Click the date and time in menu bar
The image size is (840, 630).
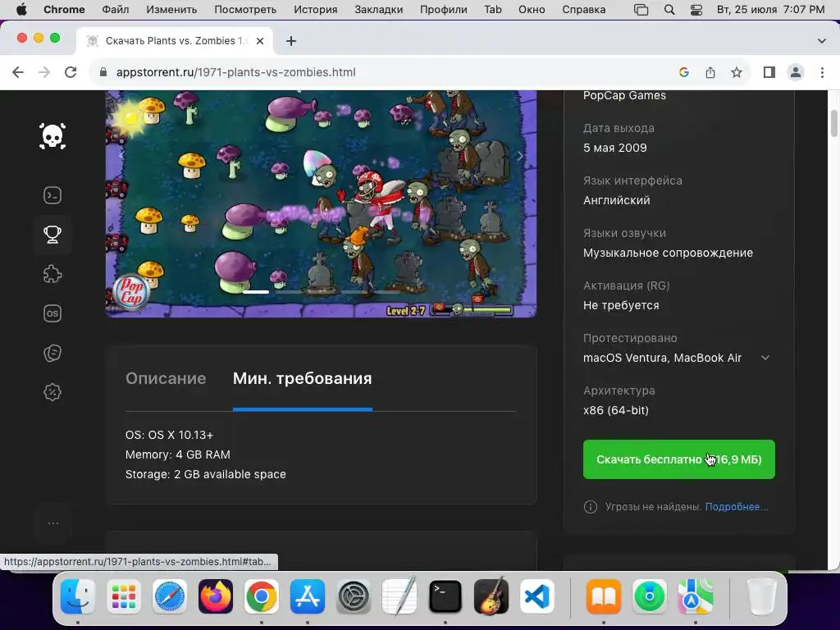coord(771,10)
